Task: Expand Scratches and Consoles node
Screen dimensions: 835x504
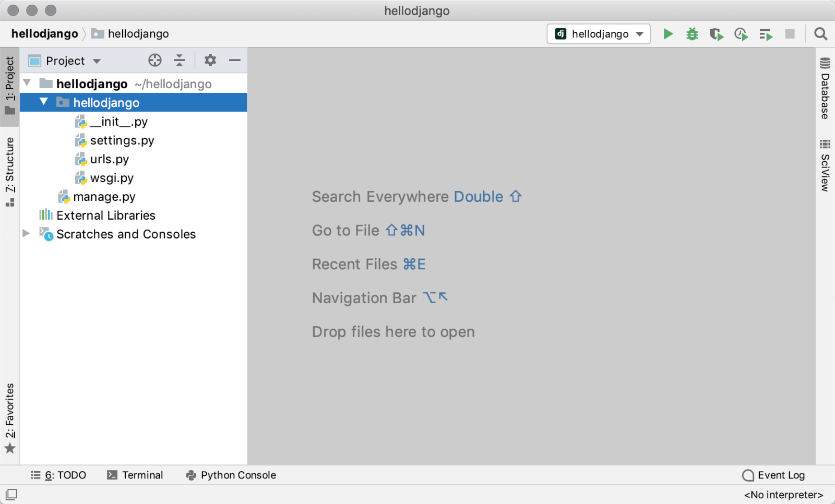Action: [26, 234]
